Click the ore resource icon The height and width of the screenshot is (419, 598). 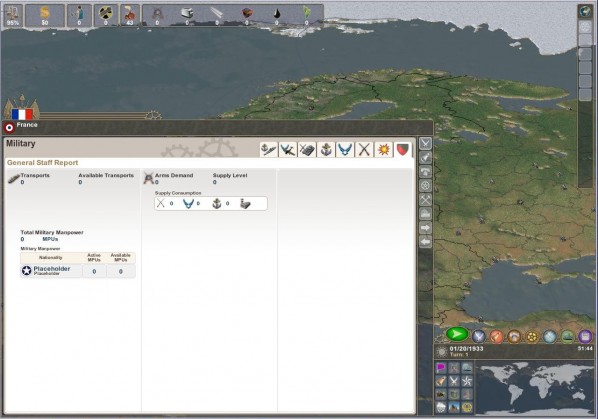point(247,14)
